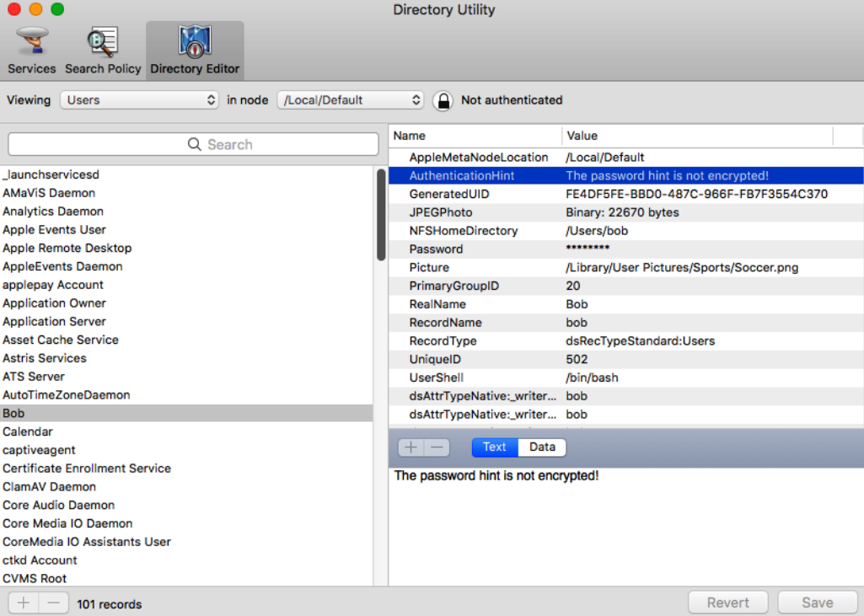
Task: Remove a record with the bottom minus button
Action: click(53, 603)
